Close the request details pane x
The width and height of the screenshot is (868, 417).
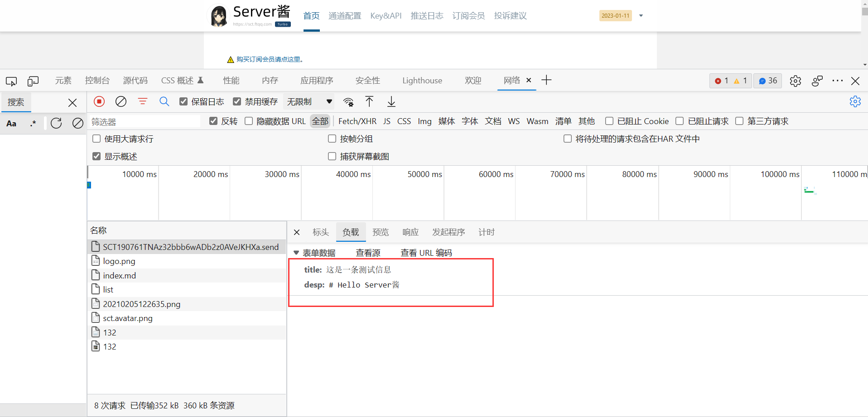point(297,232)
